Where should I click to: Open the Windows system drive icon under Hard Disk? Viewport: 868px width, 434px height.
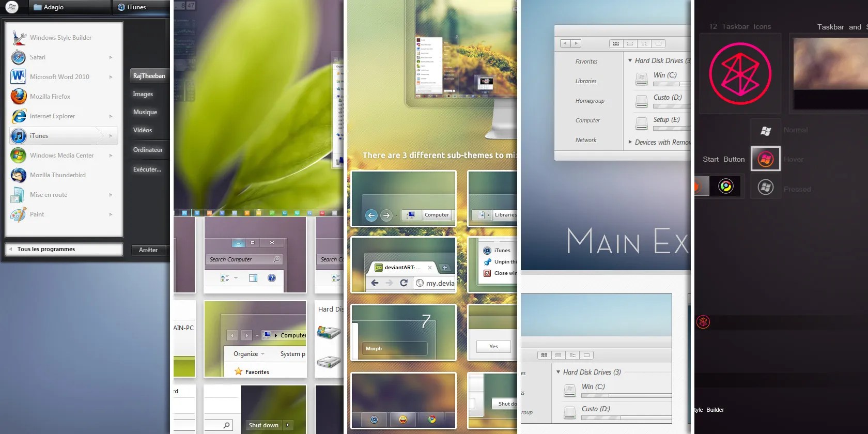click(328, 332)
